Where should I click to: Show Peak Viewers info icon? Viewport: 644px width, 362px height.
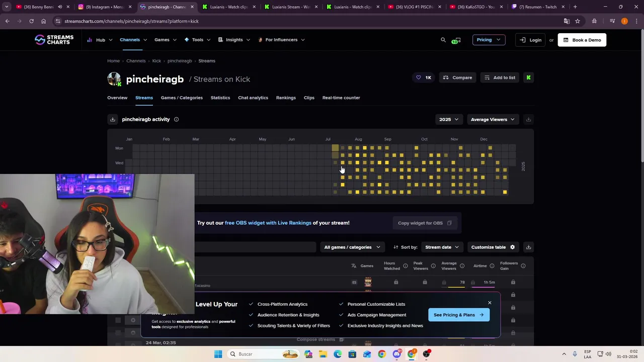[x=433, y=265]
